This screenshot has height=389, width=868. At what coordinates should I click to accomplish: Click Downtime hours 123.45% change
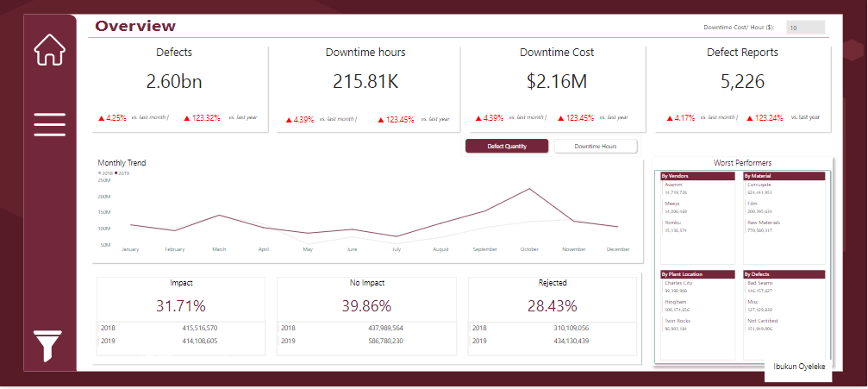(x=397, y=119)
